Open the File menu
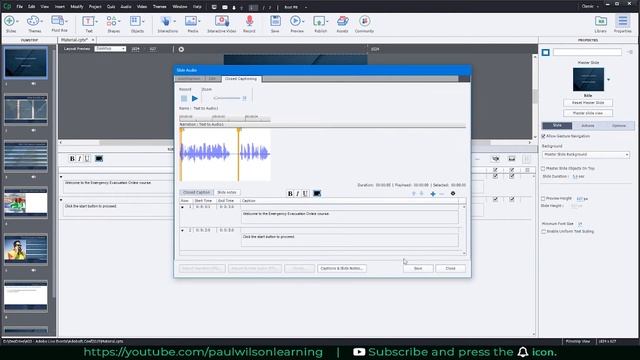The height and width of the screenshot is (360, 640). click(19, 7)
